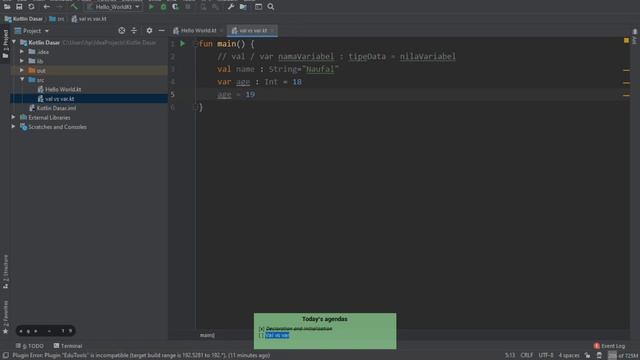
Task: Select 'val vs var' agenda item in green note
Action: coord(277,335)
